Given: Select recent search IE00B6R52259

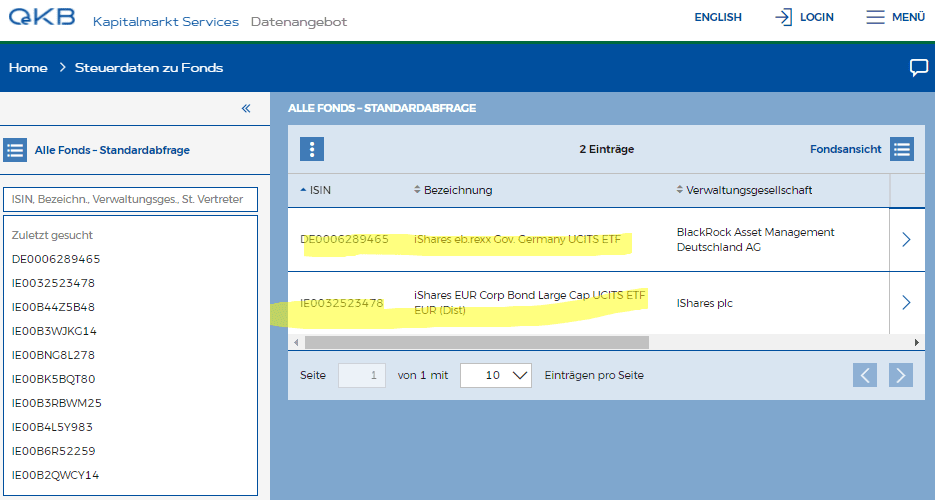Looking at the screenshot, I should pyautogui.click(x=53, y=451).
